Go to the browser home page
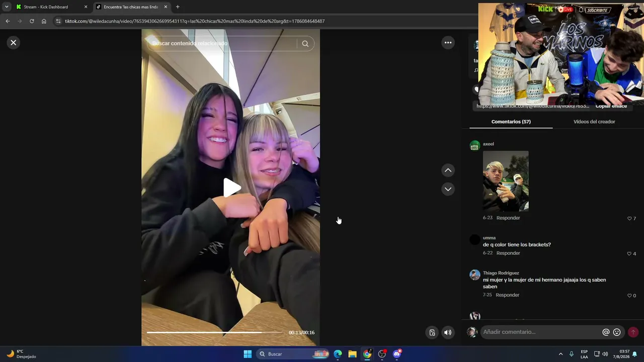Image resolution: width=644 pixels, height=362 pixels. coord(44,21)
